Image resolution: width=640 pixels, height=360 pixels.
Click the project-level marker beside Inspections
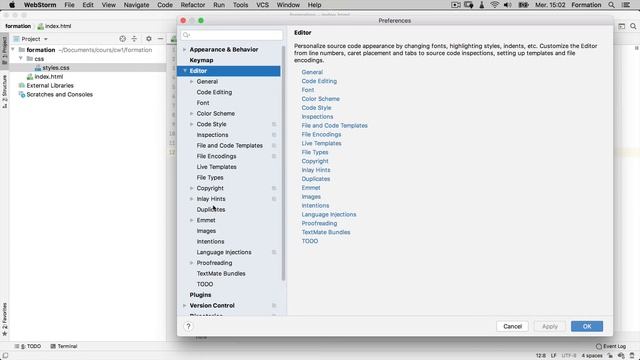[x=274, y=135]
